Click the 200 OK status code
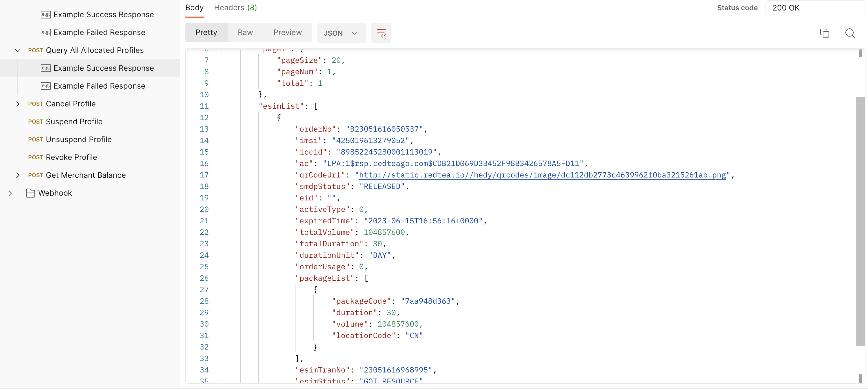868x390 pixels. point(786,7)
